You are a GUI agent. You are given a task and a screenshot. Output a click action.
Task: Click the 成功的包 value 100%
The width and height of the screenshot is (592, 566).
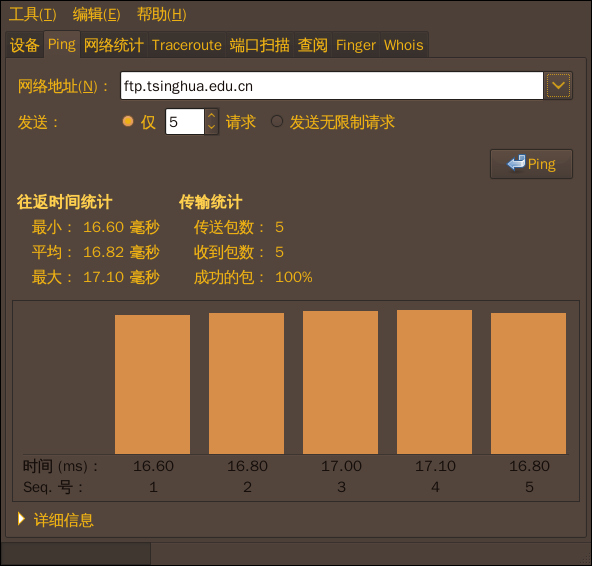click(294, 278)
